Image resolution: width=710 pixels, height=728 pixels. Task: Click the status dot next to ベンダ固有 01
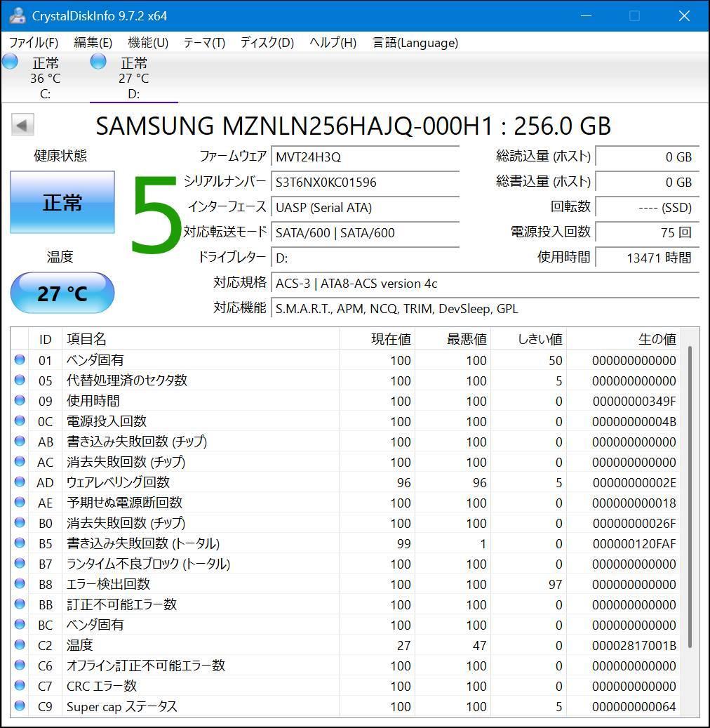point(21,360)
